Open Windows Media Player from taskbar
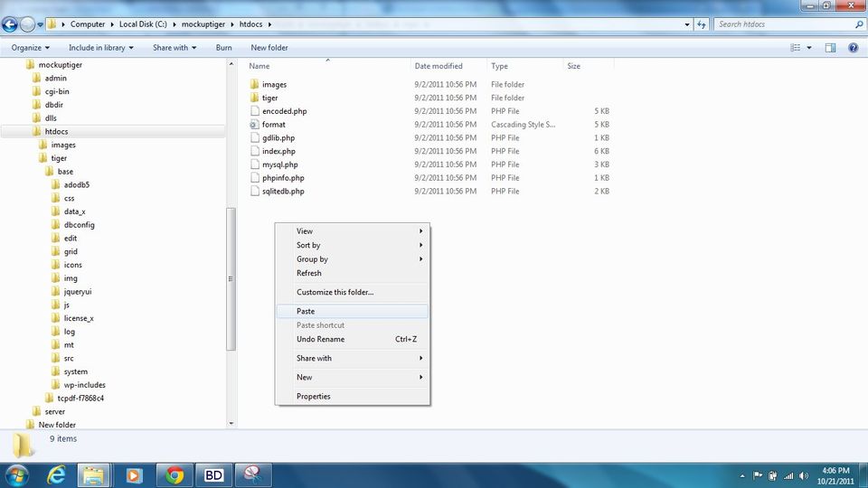Screen dimensions: 868x488 tap(134, 474)
